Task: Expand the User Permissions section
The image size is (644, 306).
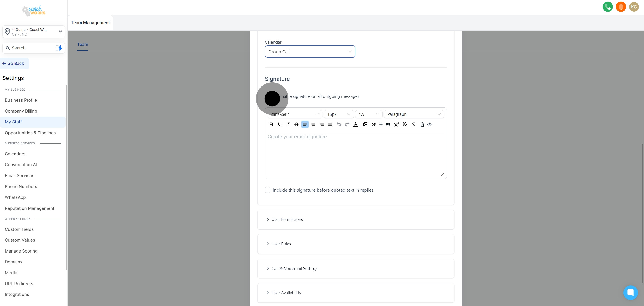Action: tap(287, 219)
